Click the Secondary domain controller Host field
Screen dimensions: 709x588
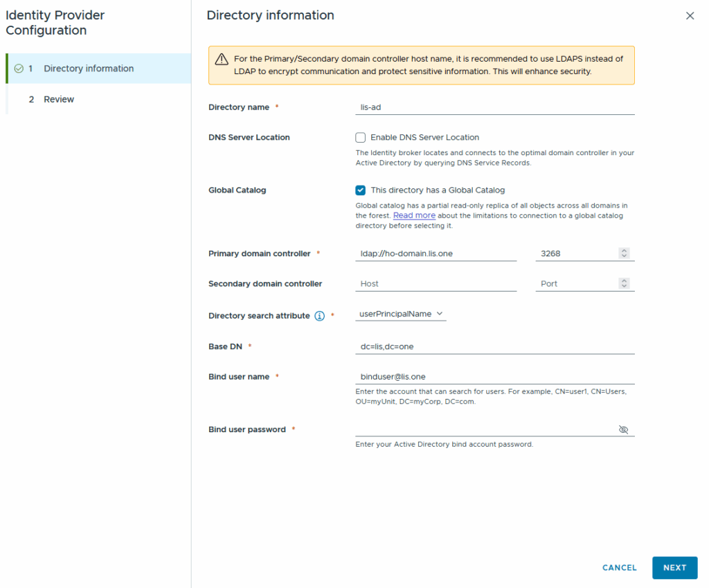[436, 284]
